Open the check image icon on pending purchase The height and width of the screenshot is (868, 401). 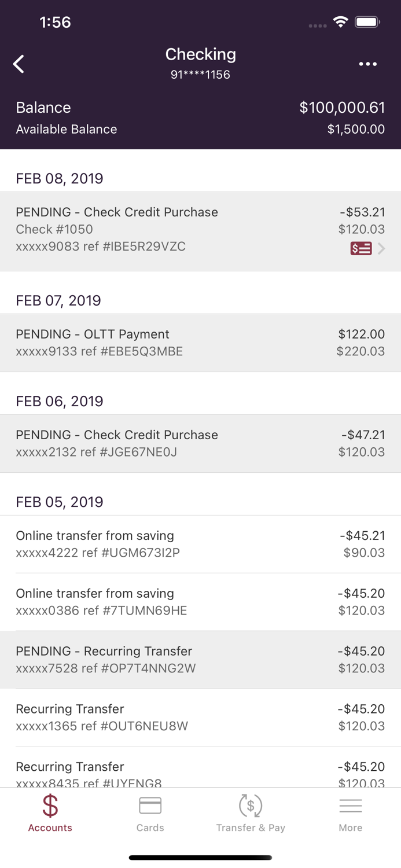pos(362,248)
